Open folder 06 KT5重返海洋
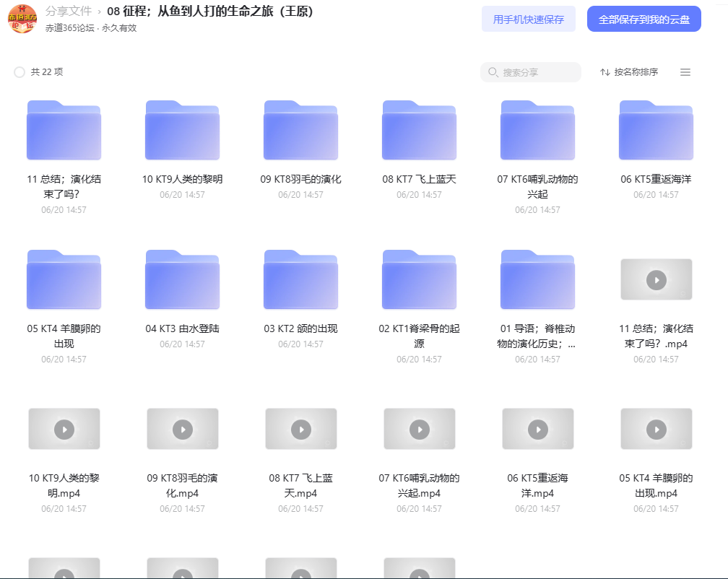728x579 pixels. 656,131
